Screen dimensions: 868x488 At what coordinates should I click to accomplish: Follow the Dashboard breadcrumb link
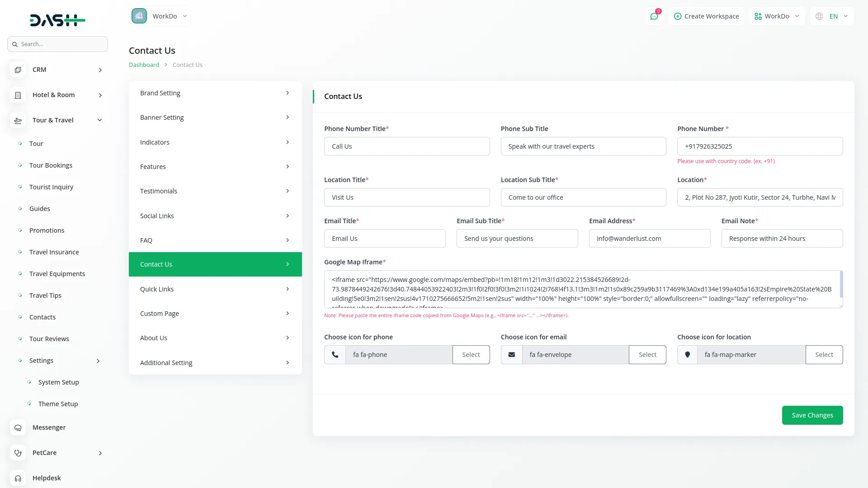144,65
